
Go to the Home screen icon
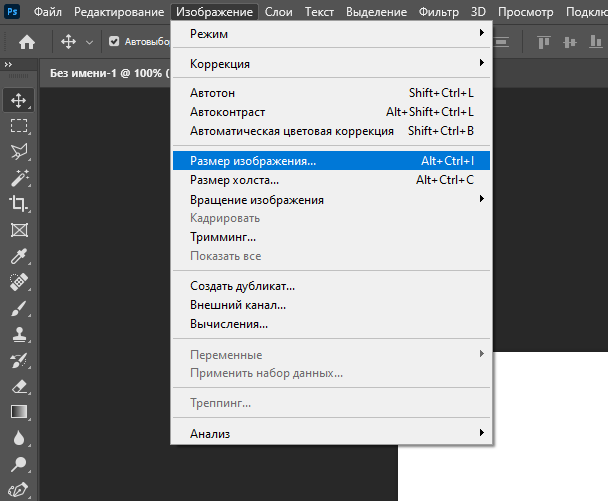[x=27, y=42]
